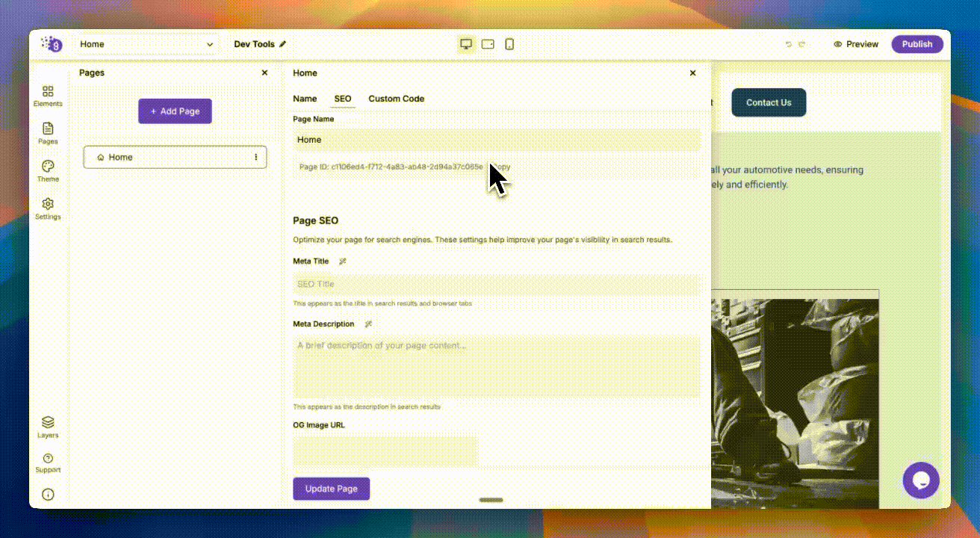Click the drag handle pill below the panel
The width and height of the screenshot is (980, 538).
pos(491,500)
